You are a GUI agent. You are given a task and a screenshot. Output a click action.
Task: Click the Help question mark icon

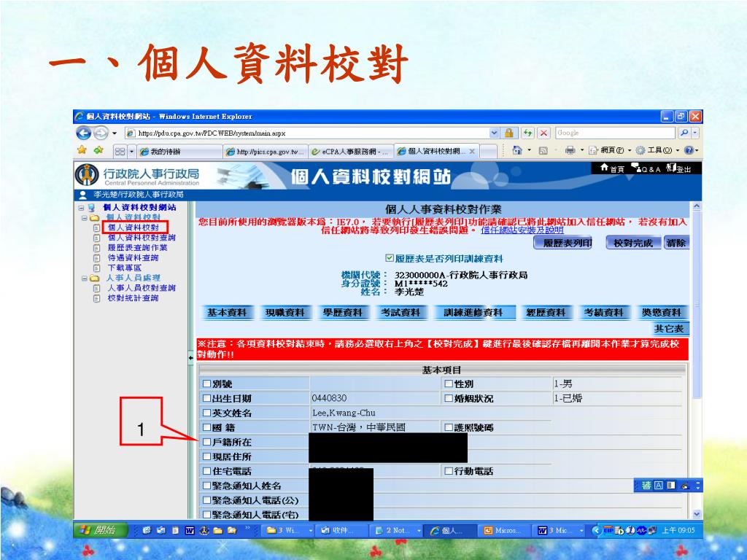(689, 150)
